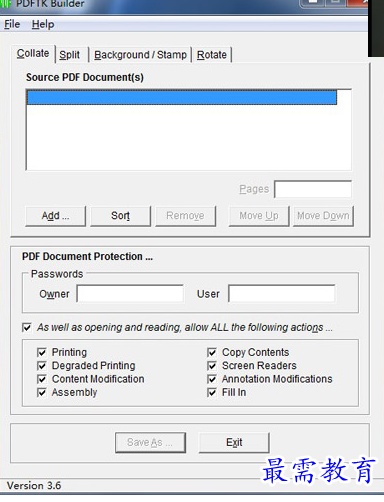Select highlighted row in source documents list
This screenshot has width=384, height=502.
tap(182, 98)
